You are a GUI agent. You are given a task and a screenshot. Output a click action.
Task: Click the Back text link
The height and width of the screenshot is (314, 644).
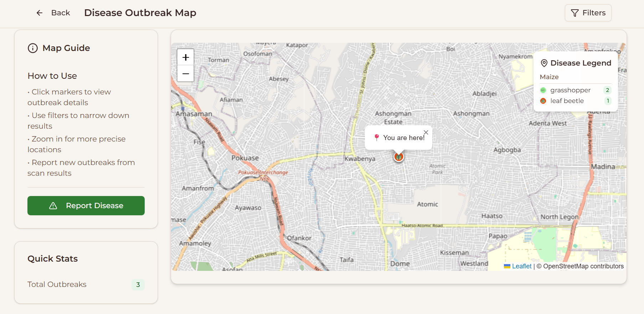tap(61, 13)
